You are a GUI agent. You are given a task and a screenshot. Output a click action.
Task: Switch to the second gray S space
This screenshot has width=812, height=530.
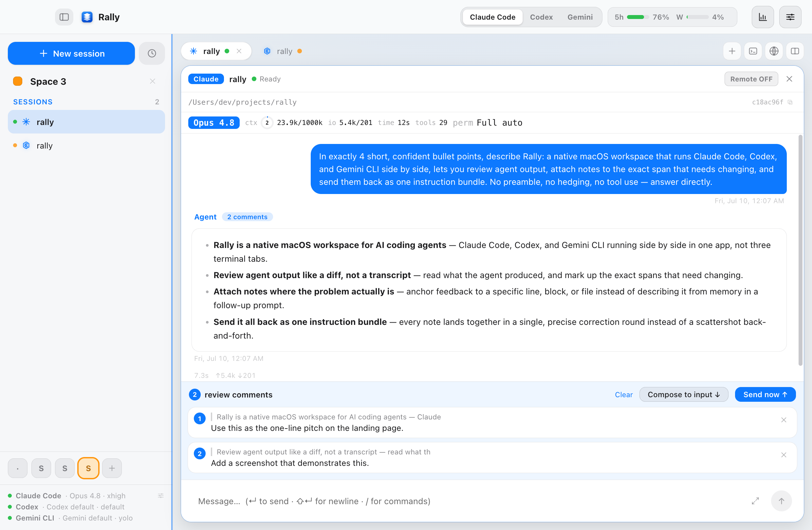pos(65,468)
